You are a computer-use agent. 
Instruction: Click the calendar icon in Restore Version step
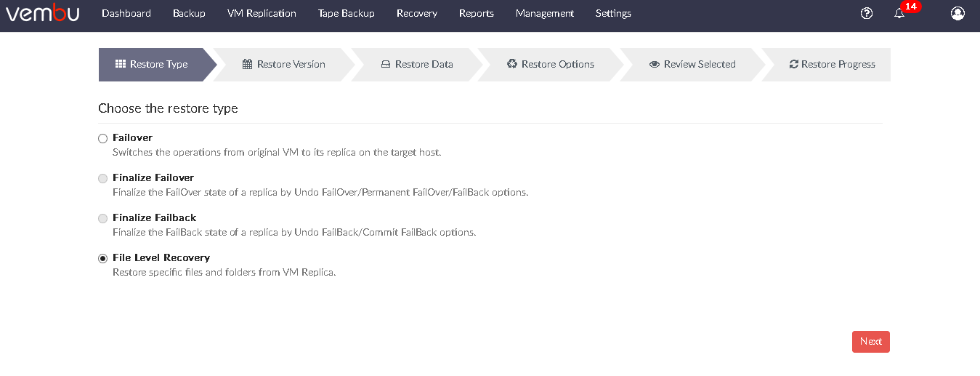[x=247, y=64]
